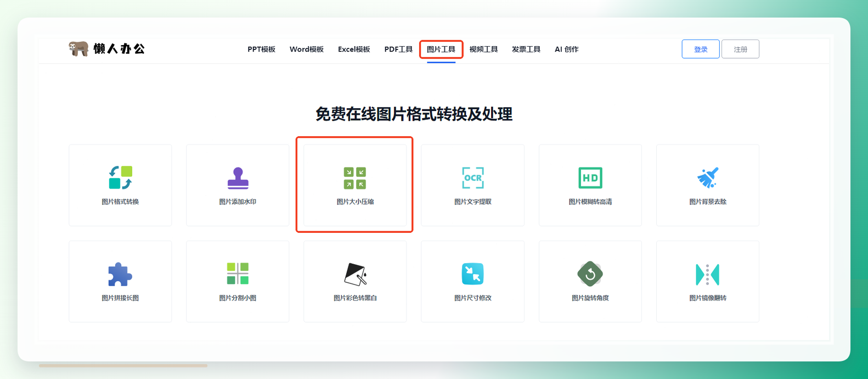Screen dimensions: 868x379
Task: Click the 图片文字提取 label
Action: pyautogui.click(x=473, y=202)
